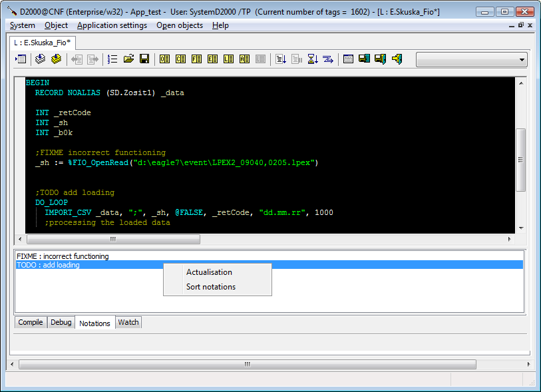Click the yellow exit-arrow icon at toolbar end
The image size is (541, 392).
tap(397, 59)
